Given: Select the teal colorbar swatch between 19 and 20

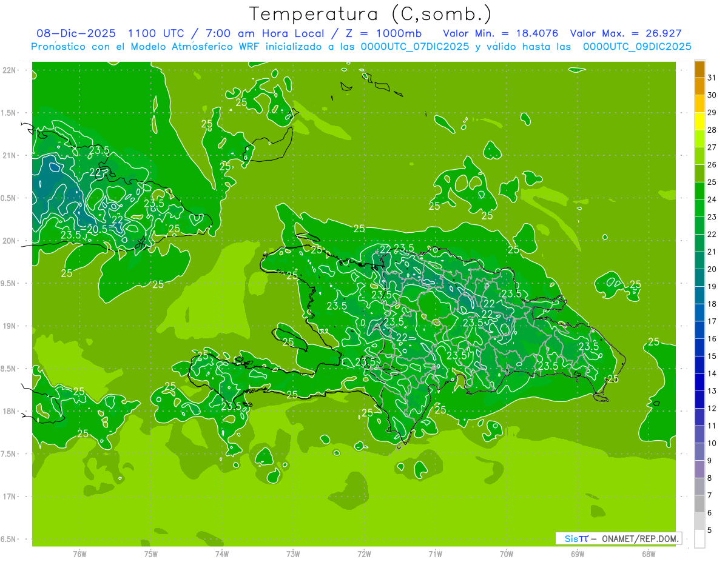Looking at the screenshot, I should point(699,278).
